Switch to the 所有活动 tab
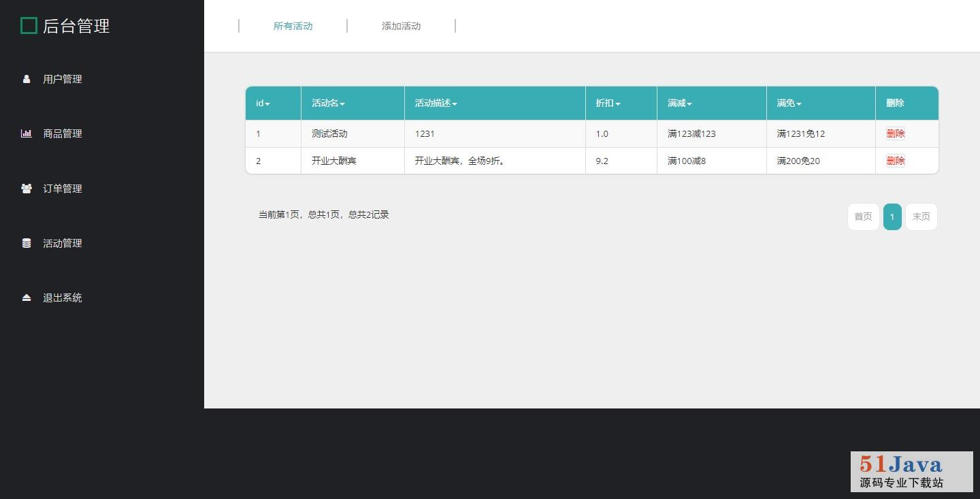 click(x=293, y=26)
